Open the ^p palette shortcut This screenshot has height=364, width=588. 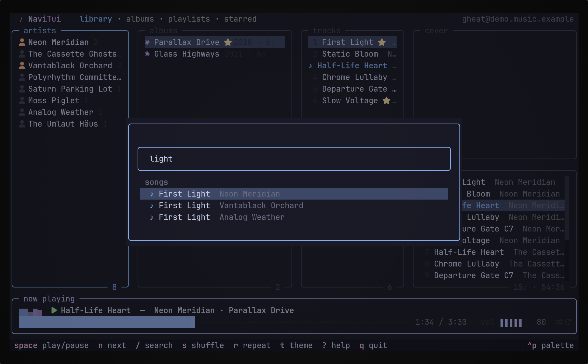(x=551, y=346)
